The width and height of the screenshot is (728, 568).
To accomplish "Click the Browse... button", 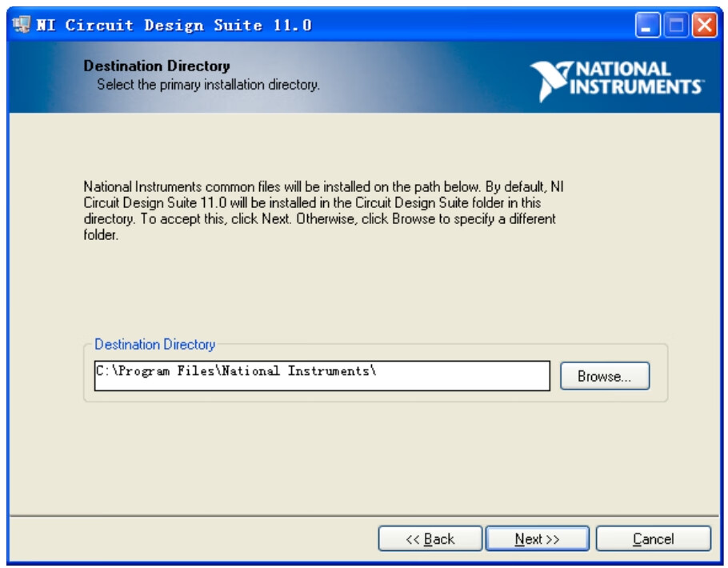I will tap(605, 376).
